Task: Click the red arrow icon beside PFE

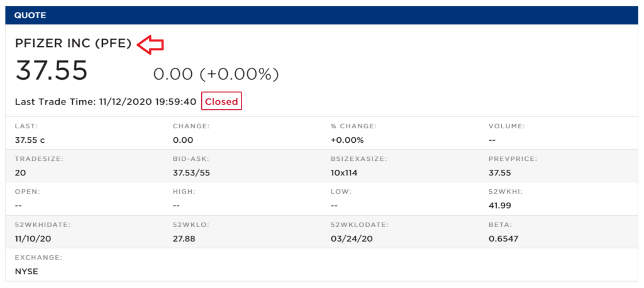Action: click(150, 44)
